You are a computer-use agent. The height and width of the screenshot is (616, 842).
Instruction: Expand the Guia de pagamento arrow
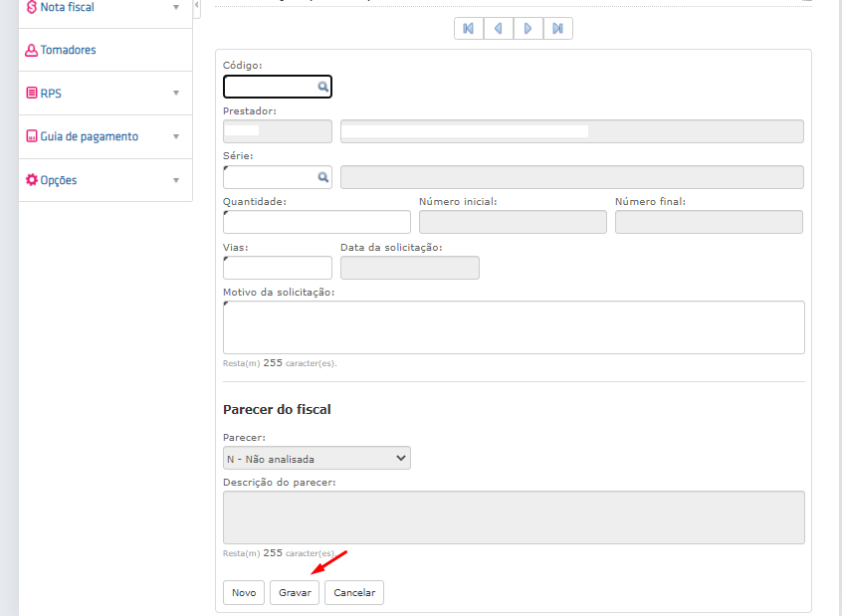175,136
